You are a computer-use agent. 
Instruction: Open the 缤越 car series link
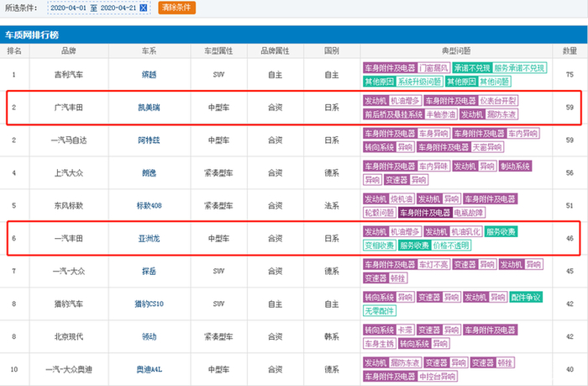[x=148, y=75]
